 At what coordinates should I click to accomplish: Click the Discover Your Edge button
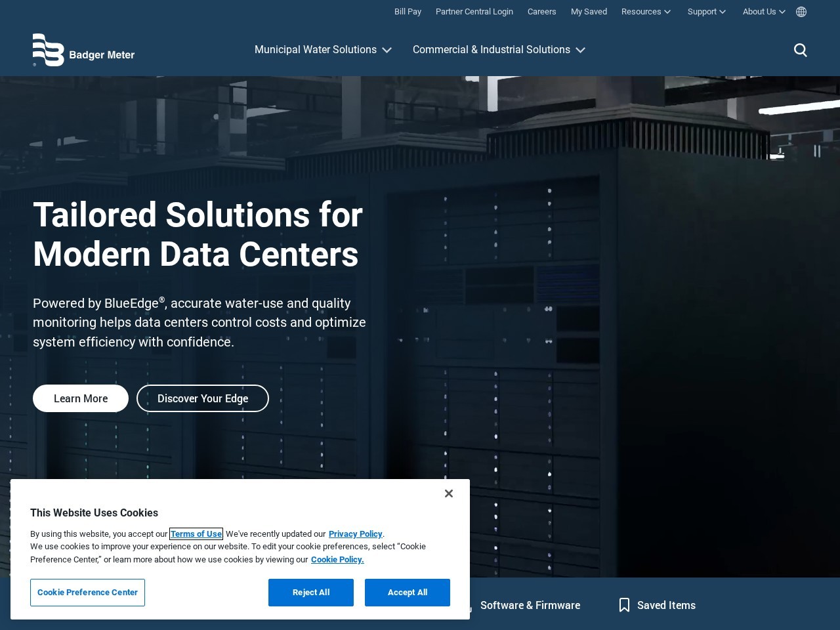[203, 398]
